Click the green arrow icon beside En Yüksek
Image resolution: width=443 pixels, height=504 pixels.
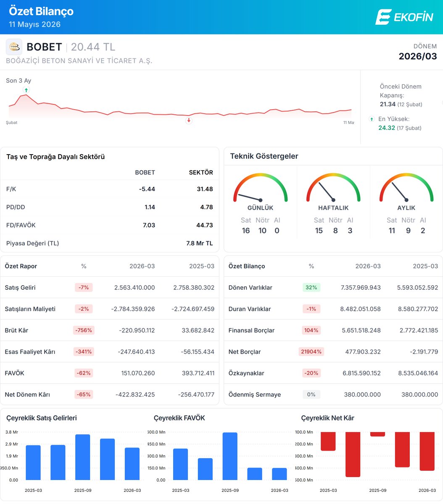(x=372, y=119)
